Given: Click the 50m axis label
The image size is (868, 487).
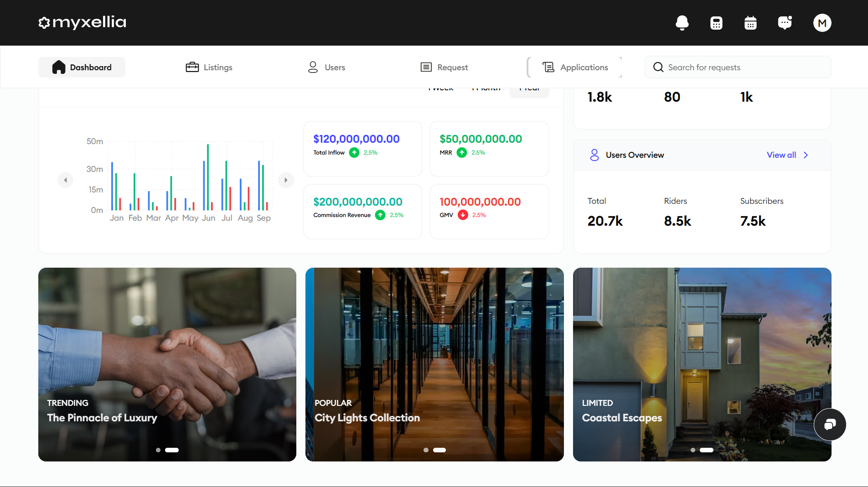Looking at the screenshot, I should pos(95,141).
